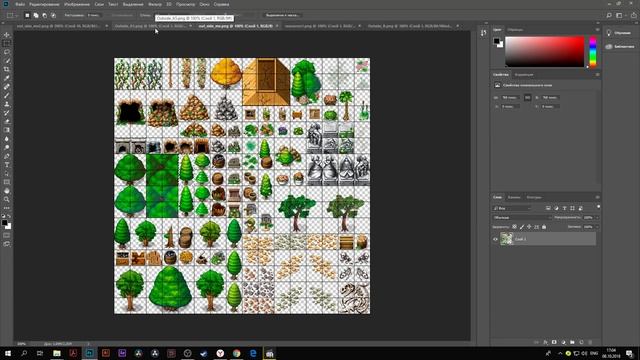This screenshot has width=640, height=360.
Task: Toggle the lock position option
Action: (x=529, y=227)
